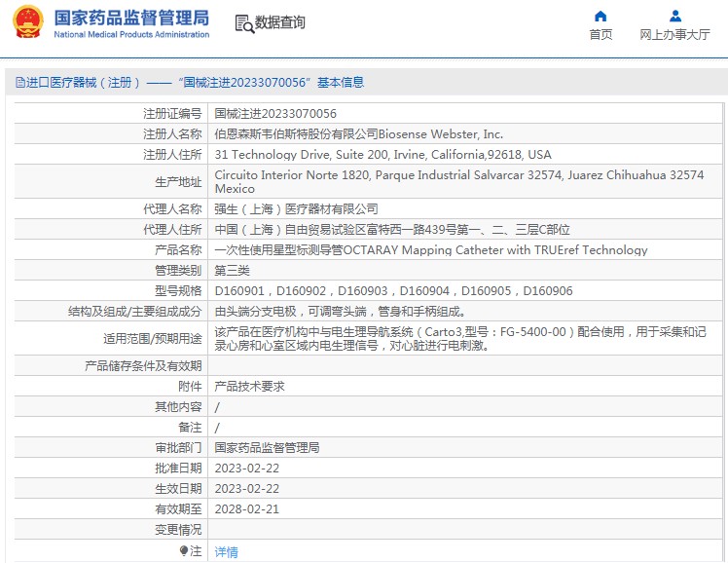Image resolution: width=728 pixels, height=563 pixels.
Task: Click 产品储存条件及有效期 label
Action: (143, 366)
